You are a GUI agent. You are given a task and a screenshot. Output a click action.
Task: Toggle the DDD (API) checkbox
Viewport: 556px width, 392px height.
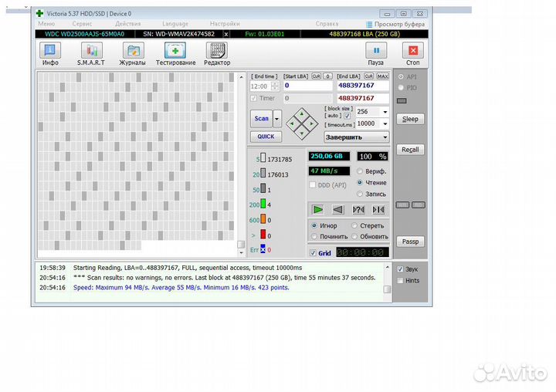313,184
